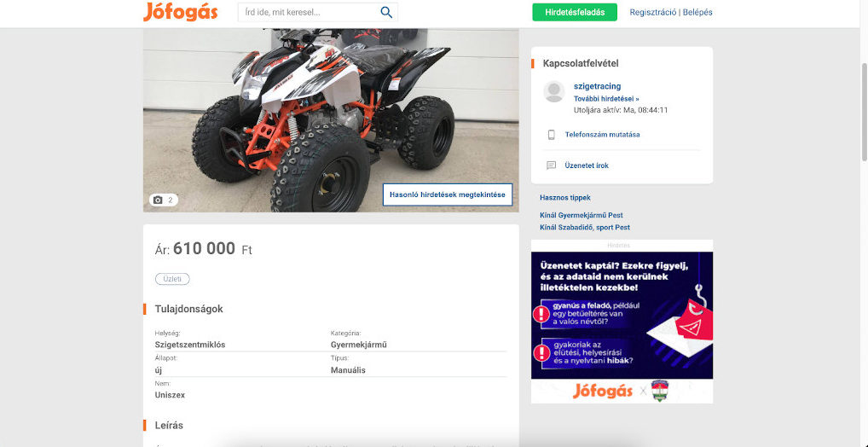Viewport: 868px width, 447px height.
Task: Click the Hirdetésfeladás button
Action: click(x=575, y=12)
